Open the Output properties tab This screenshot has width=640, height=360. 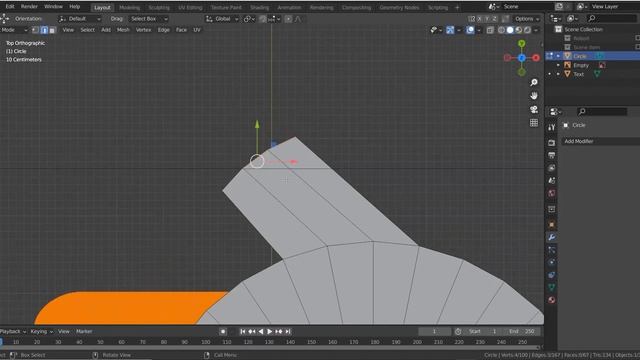point(551,155)
